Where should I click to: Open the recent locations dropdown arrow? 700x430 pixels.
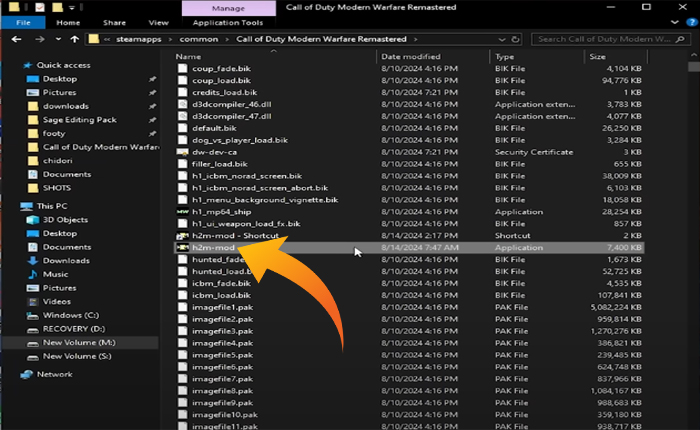[x=58, y=39]
